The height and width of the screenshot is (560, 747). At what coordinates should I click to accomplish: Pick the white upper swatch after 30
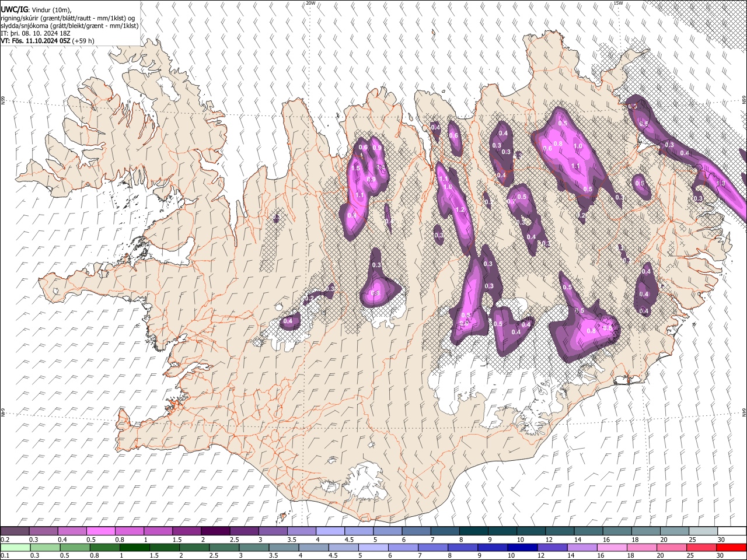731,531
